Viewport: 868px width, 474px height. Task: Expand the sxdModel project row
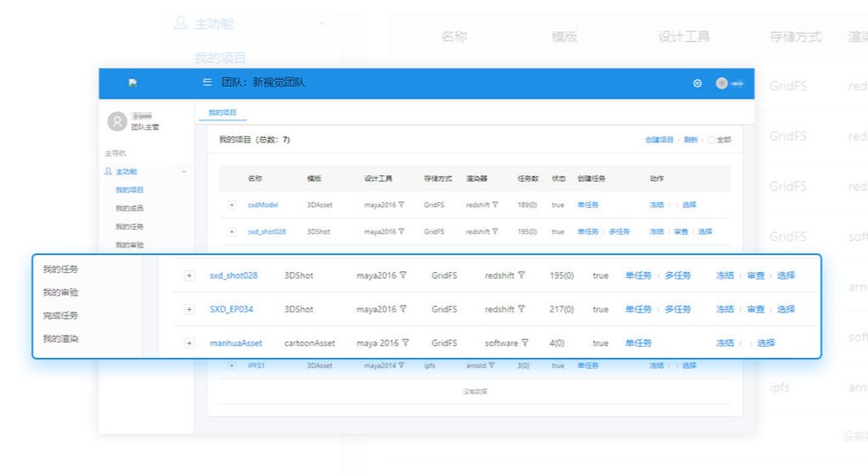231,205
